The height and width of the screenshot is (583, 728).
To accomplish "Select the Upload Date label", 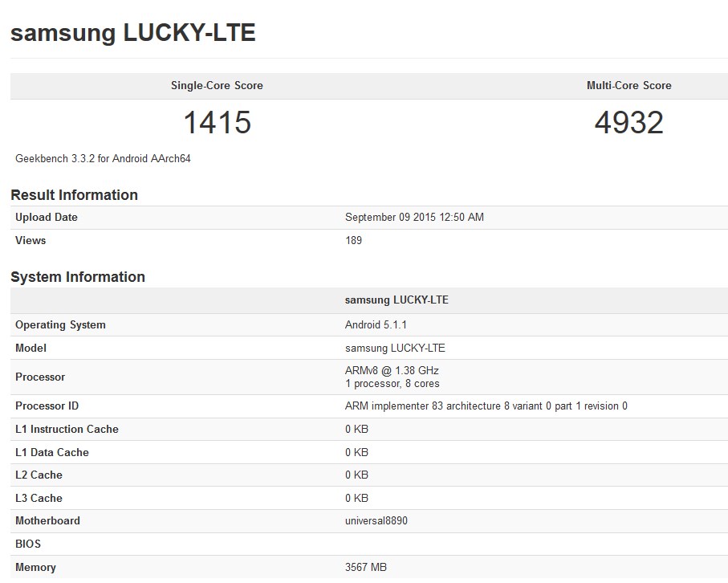I will tap(47, 217).
